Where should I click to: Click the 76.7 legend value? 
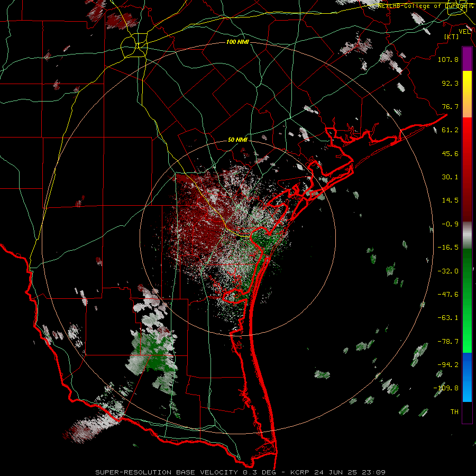tap(450, 106)
